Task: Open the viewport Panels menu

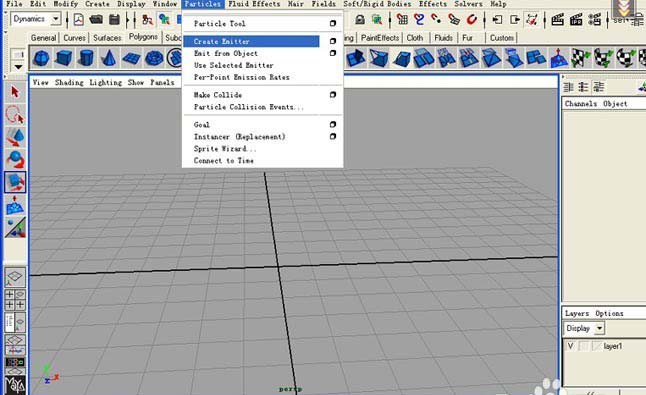Action: point(162,82)
